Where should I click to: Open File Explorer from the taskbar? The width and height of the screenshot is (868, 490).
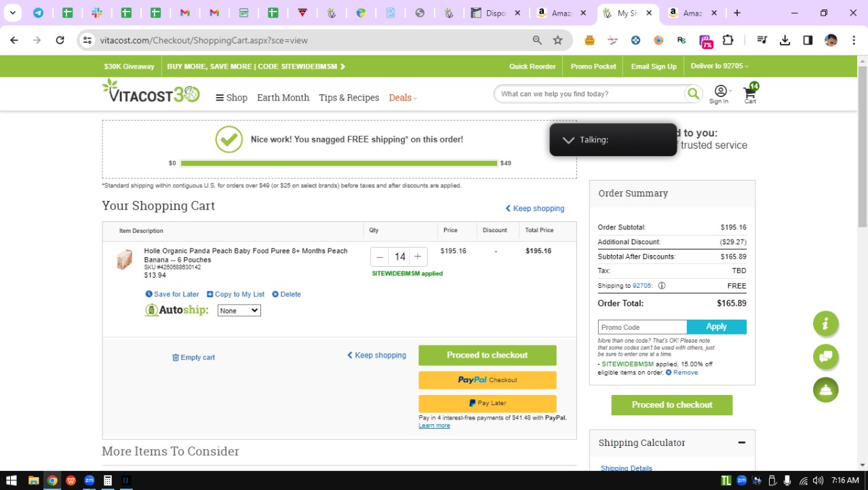point(33,480)
